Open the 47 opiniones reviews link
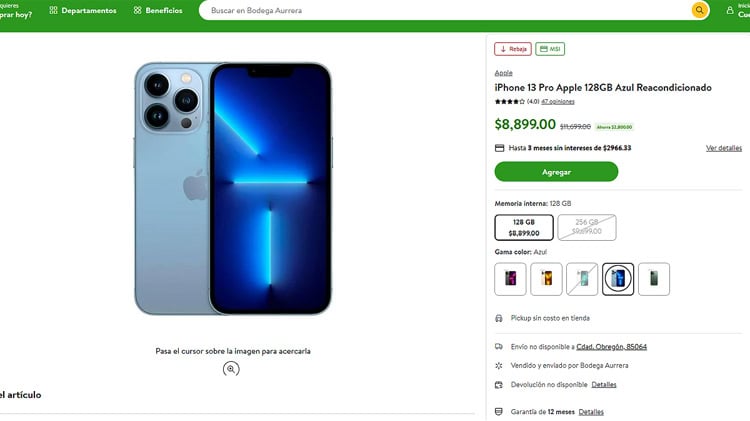The height and width of the screenshot is (421, 750). tap(558, 102)
